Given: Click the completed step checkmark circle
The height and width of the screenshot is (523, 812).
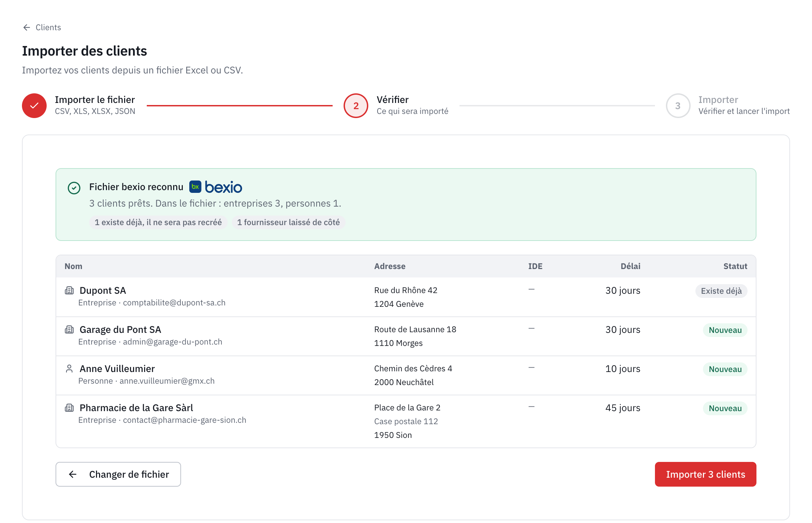Looking at the screenshot, I should tap(34, 106).
